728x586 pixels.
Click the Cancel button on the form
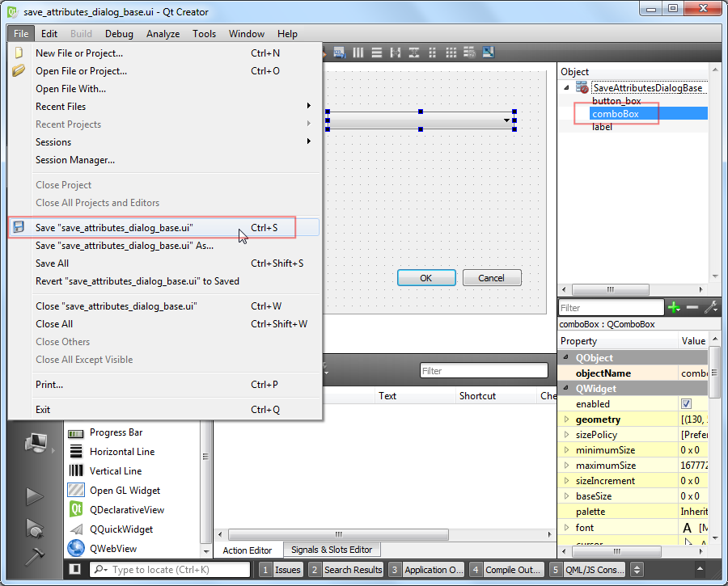[492, 277]
